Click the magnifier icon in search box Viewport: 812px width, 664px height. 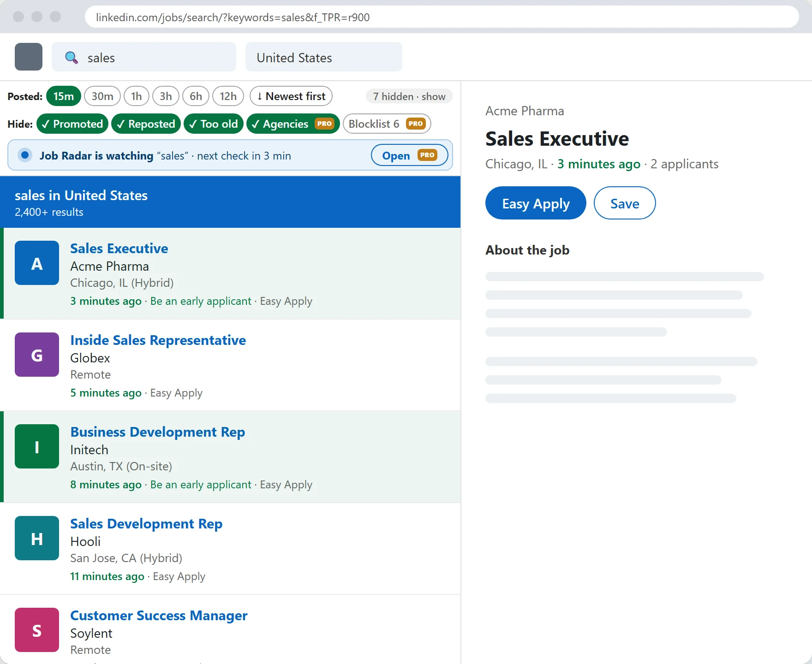tap(72, 58)
